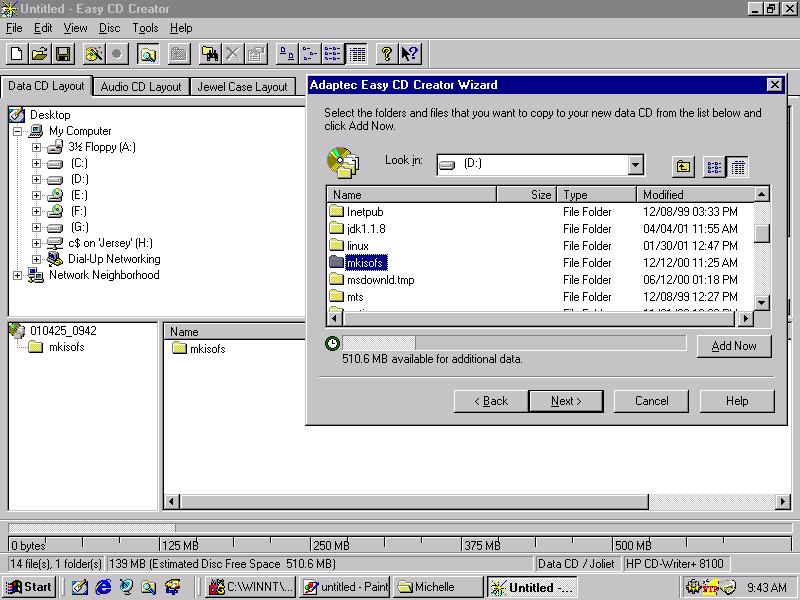
Task: Expand the Network Neighborhood node
Action: [17, 276]
